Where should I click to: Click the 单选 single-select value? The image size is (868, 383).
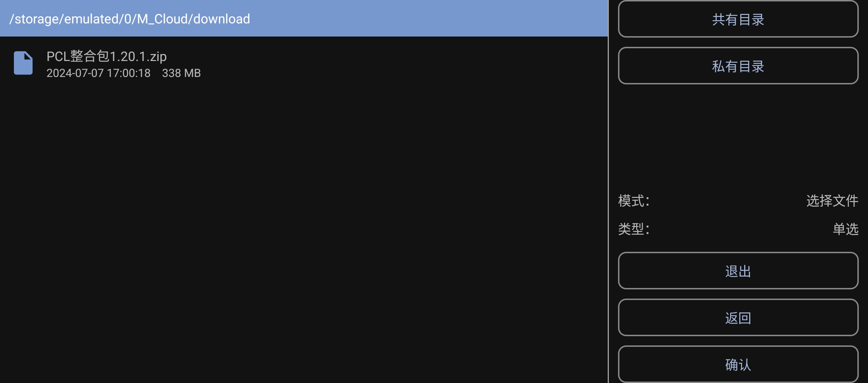[846, 229]
